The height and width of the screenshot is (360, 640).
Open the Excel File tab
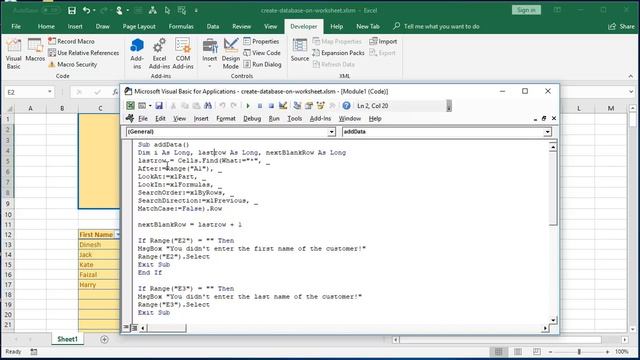16,26
